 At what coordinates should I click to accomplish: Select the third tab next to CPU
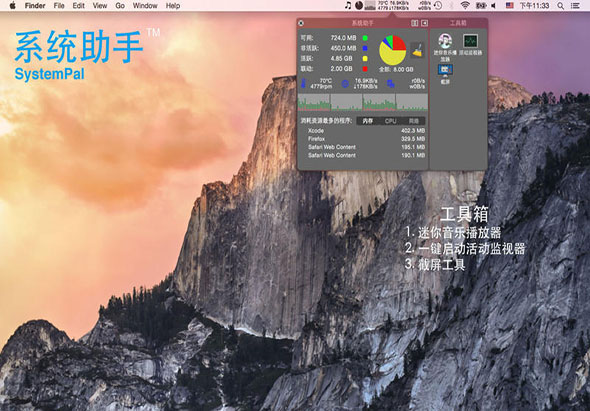click(414, 121)
